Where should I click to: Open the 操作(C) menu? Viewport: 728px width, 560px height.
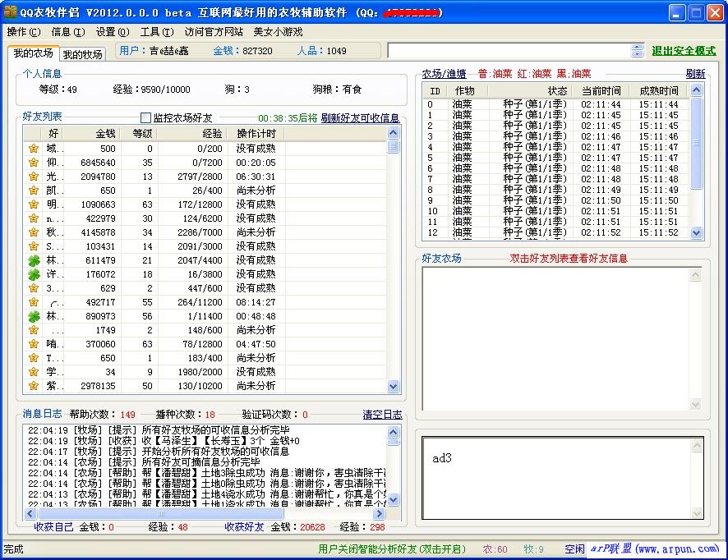pyautogui.click(x=23, y=32)
